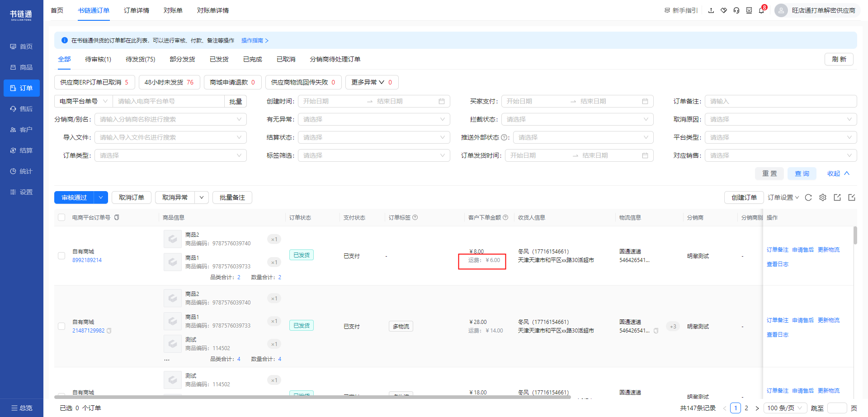Open 平台类型 select

coord(781,137)
